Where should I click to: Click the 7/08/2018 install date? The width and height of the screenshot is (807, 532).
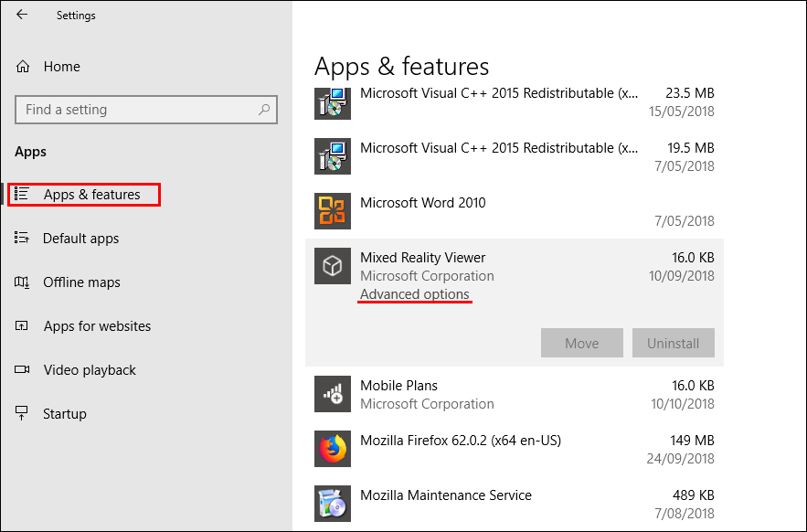pos(685,514)
